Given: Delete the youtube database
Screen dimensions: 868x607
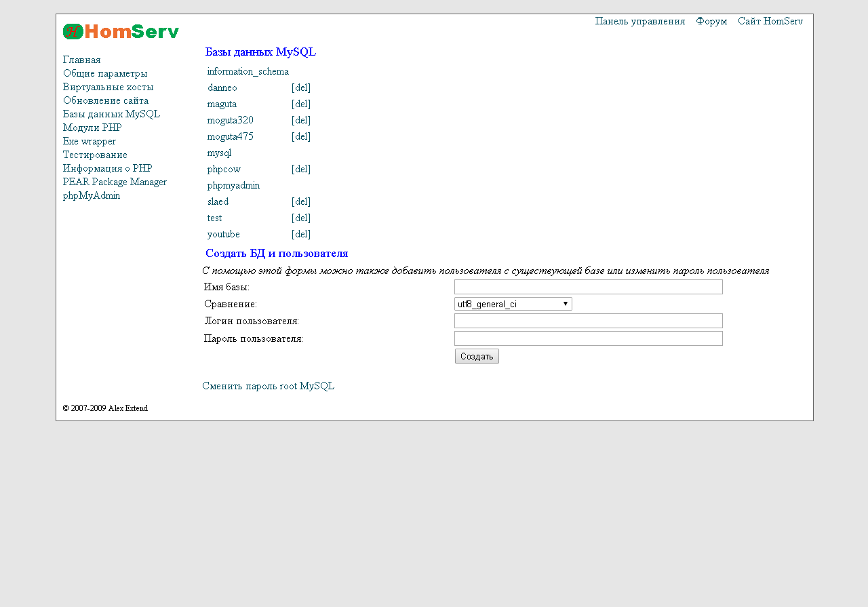Looking at the screenshot, I should point(300,235).
